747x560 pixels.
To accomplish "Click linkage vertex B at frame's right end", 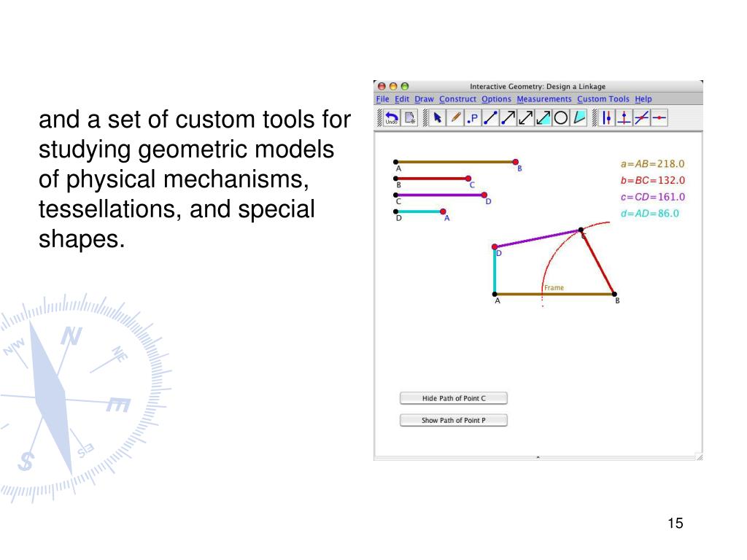I will coord(614,295).
